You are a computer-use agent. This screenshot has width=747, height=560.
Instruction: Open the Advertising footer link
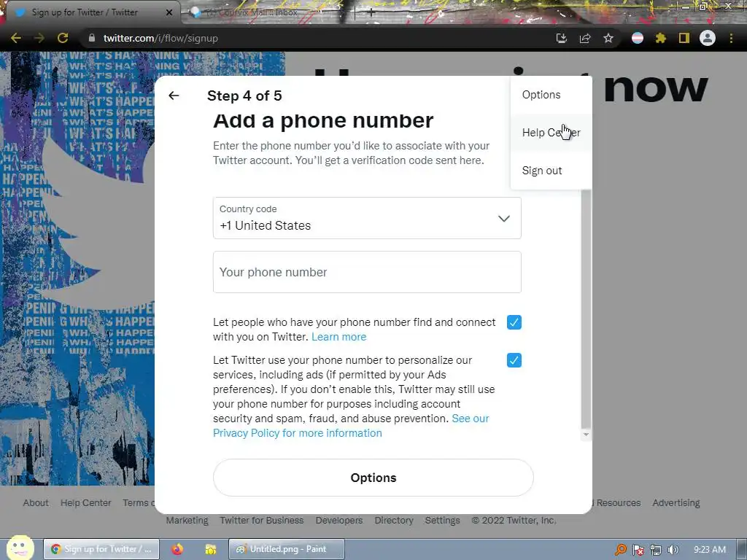[676, 503]
